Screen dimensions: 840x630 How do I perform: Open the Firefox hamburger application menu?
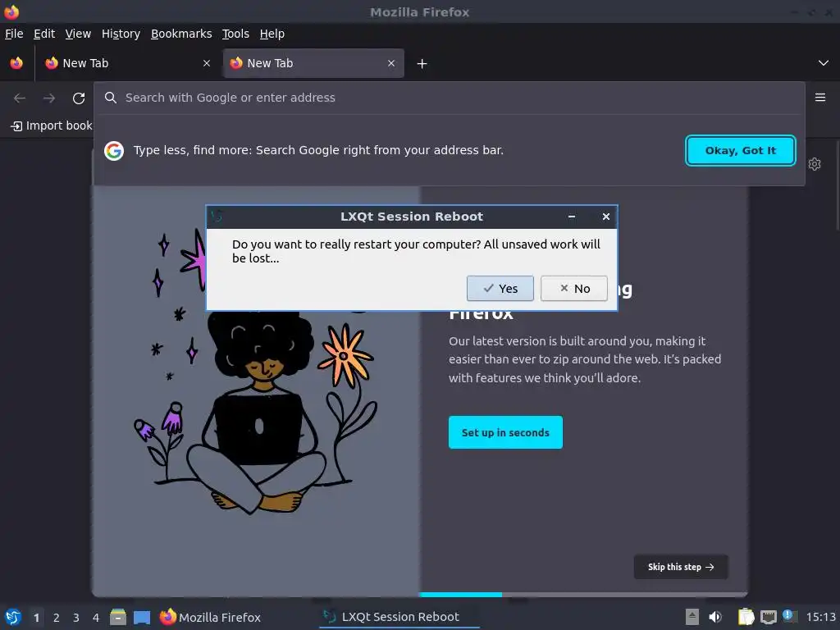coord(820,98)
